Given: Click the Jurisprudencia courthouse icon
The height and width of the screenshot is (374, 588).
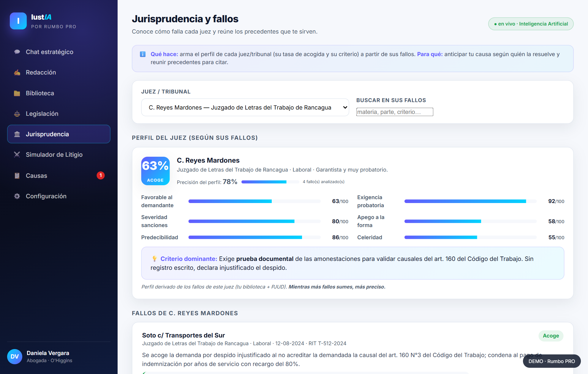Looking at the screenshot, I should pos(17,134).
